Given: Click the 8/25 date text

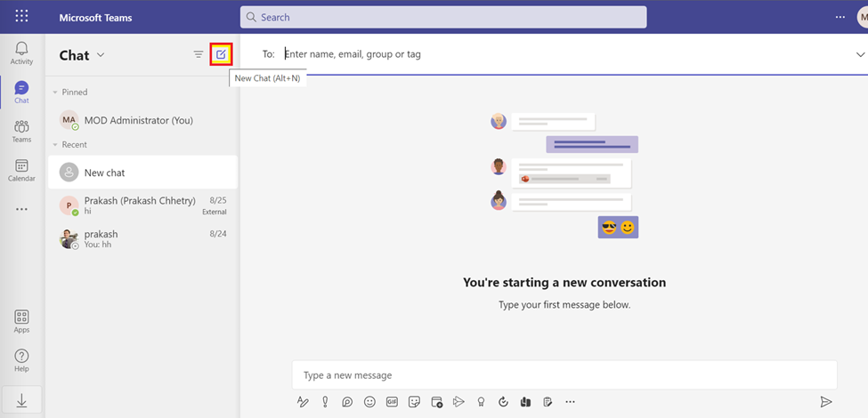Looking at the screenshot, I should (x=218, y=201).
